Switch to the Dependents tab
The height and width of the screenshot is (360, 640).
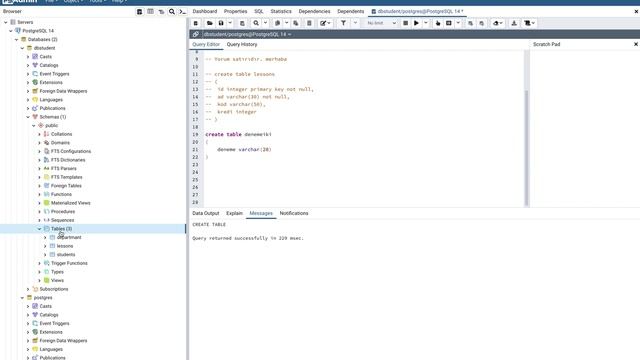[x=351, y=11]
